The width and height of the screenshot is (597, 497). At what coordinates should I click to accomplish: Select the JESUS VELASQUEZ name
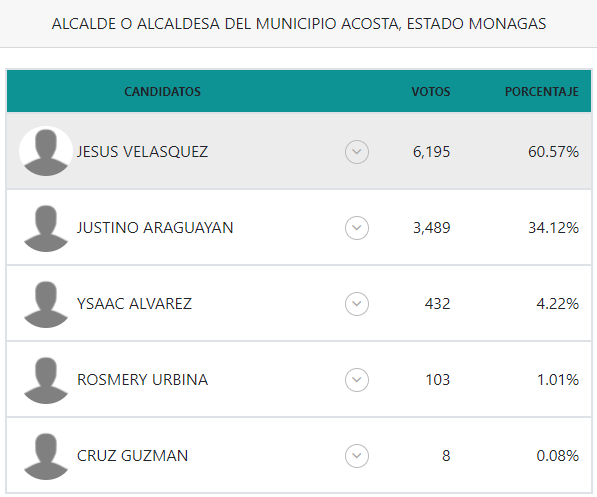click(142, 152)
